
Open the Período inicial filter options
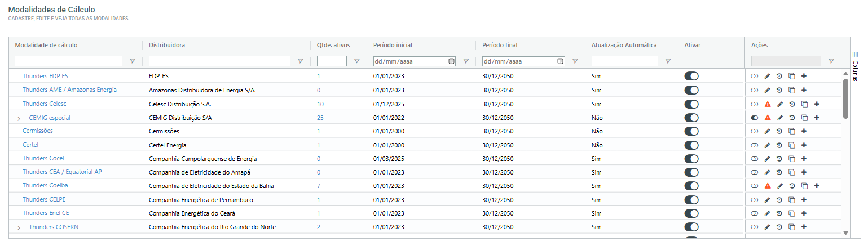(x=466, y=61)
